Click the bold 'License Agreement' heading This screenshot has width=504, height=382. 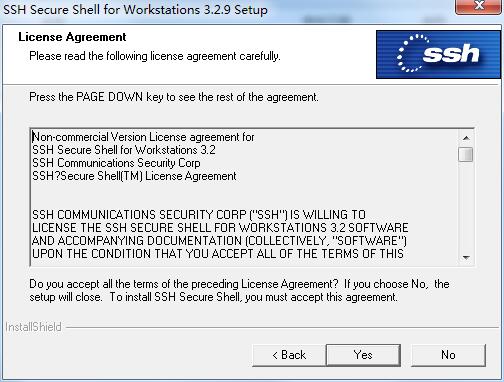tap(72, 37)
